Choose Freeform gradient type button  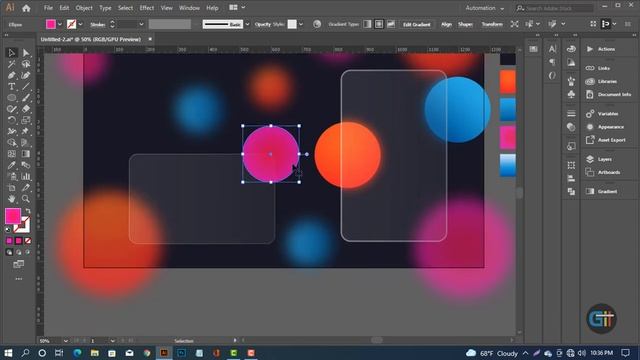point(391,24)
